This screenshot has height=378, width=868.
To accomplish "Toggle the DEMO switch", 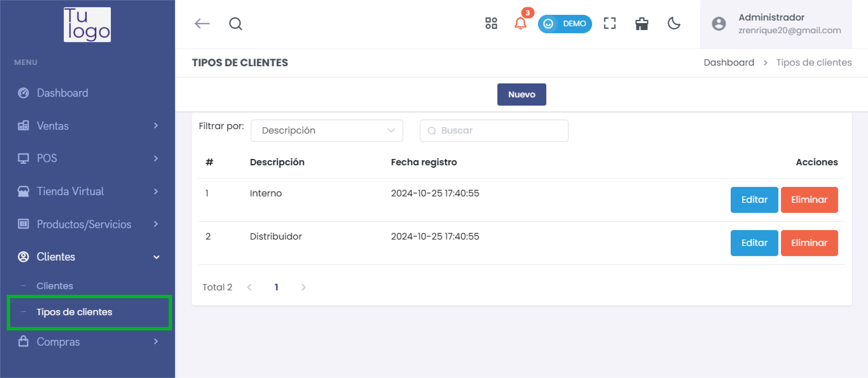I will [565, 23].
